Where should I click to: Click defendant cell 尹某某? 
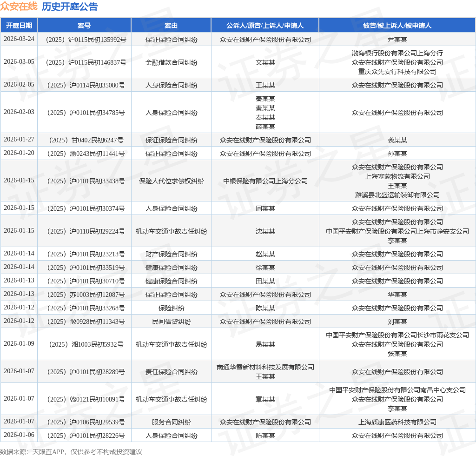[397, 40]
